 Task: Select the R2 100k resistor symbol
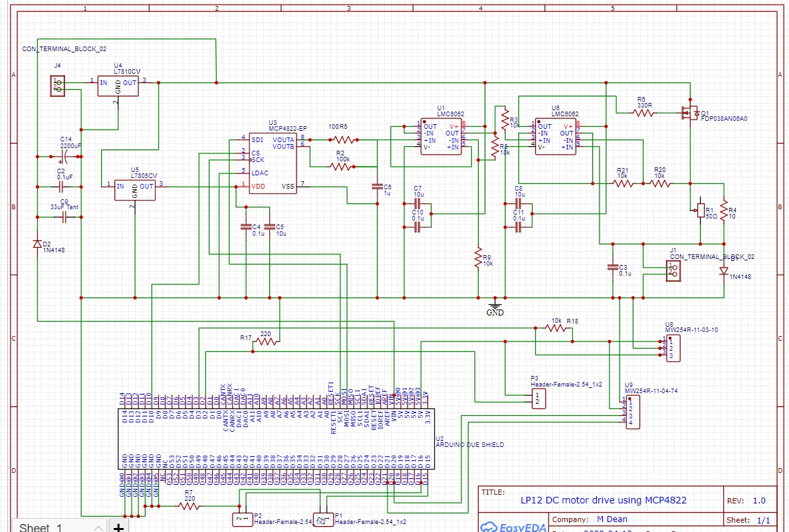tap(340, 167)
